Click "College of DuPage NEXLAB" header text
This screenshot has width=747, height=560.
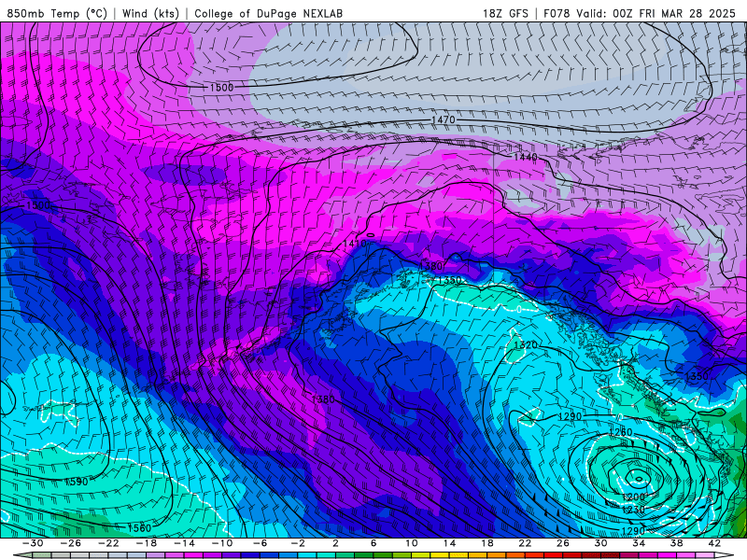268,13
